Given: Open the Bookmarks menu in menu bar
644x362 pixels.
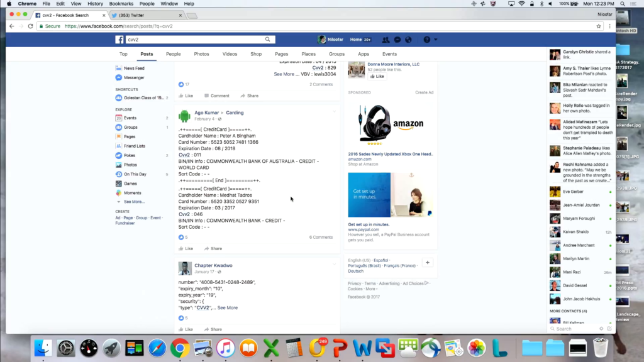Looking at the screenshot, I should tap(121, 4).
